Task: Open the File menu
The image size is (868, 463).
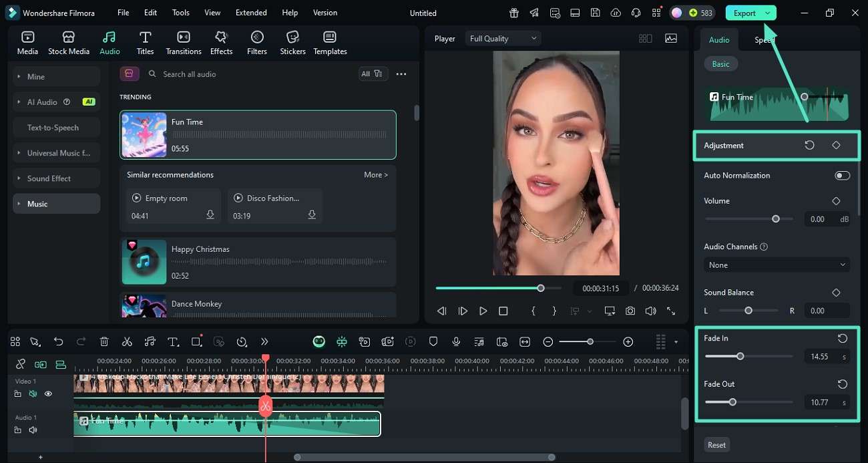Action: pyautogui.click(x=123, y=13)
